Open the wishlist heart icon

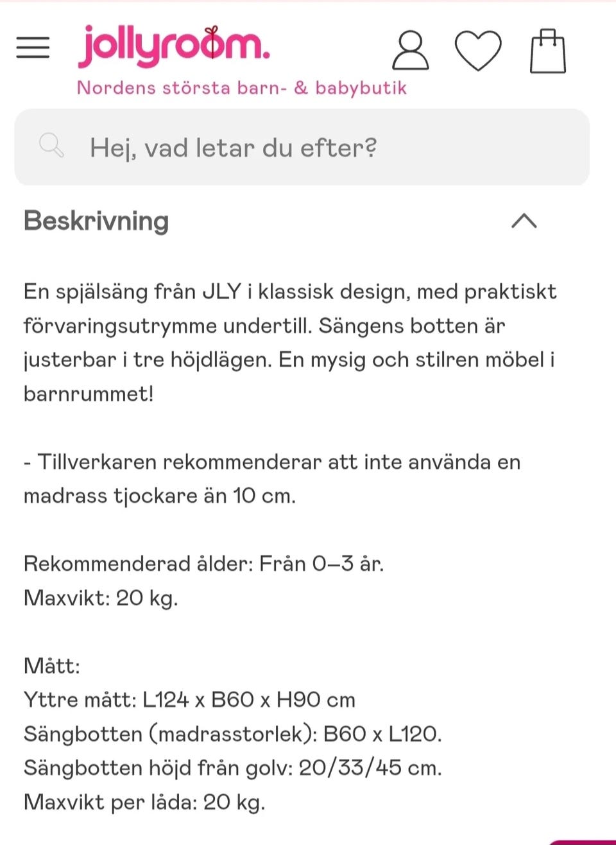tap(477, 50)
